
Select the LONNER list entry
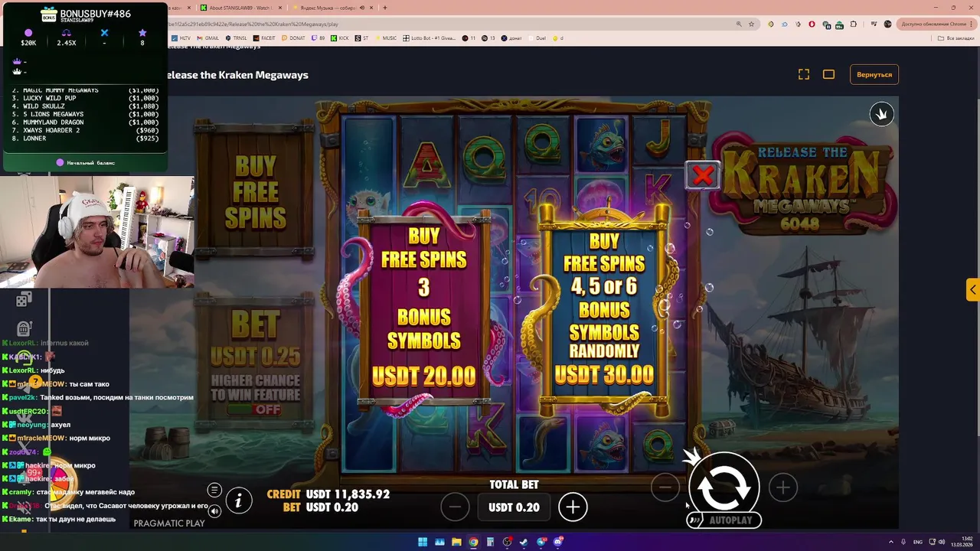[x=86, y=139]
